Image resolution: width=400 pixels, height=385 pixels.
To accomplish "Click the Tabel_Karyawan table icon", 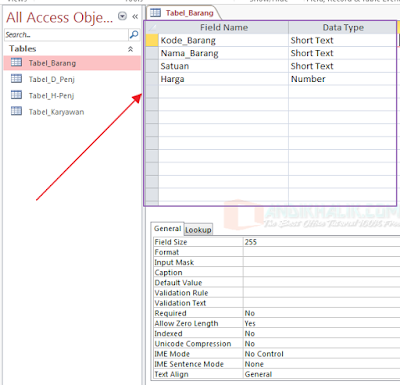I will coord(16,111).
